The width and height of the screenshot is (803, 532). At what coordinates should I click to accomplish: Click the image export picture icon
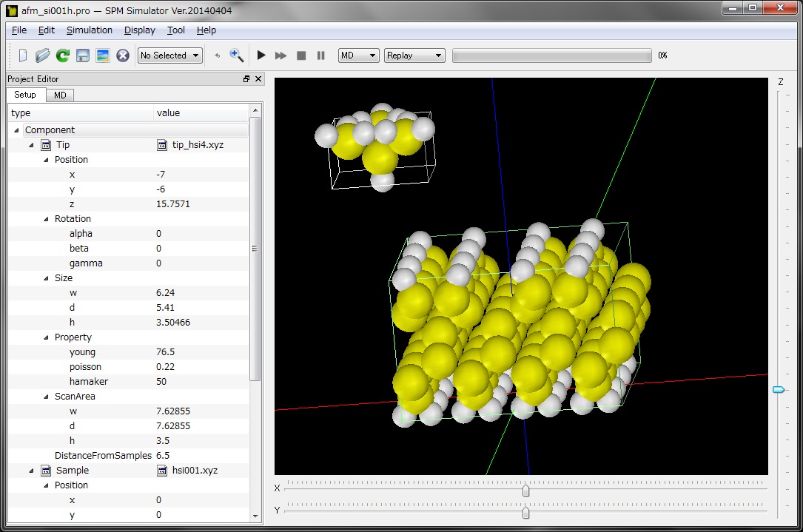tap(103, 55)
